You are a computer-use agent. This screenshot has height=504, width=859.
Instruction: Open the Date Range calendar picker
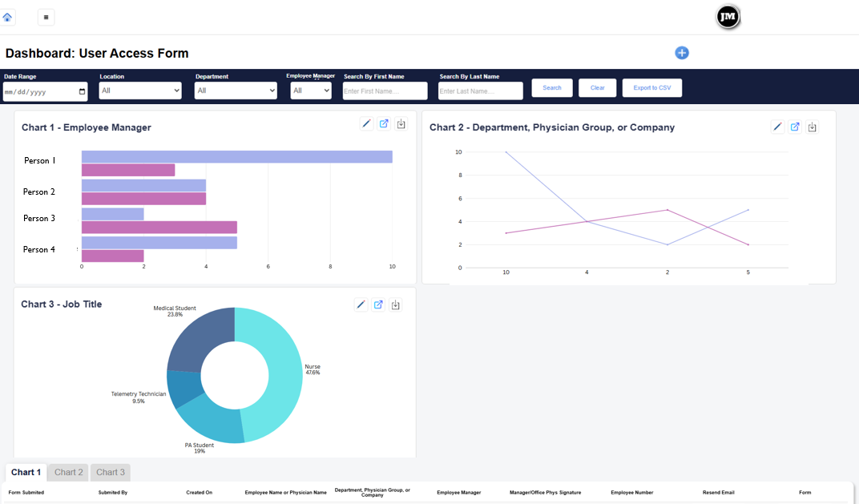82,91
